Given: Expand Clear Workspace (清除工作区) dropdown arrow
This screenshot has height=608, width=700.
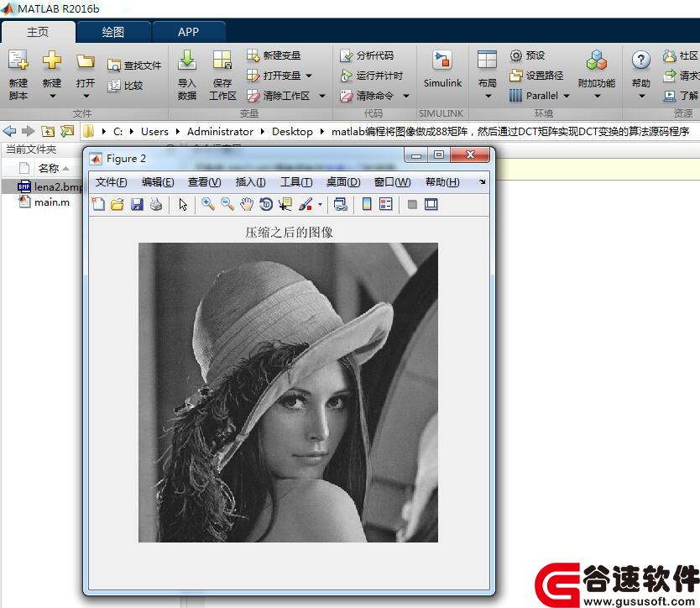Looking at the screenshot, I should point(321,96).
